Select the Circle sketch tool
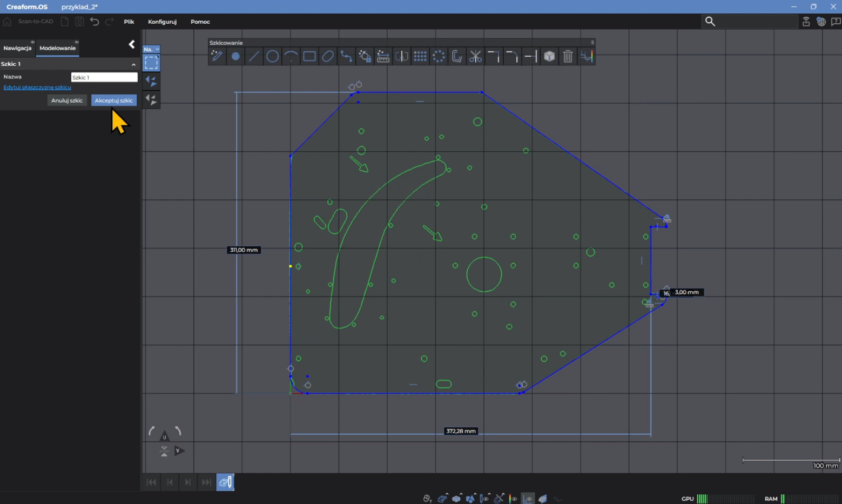 pyautogui.click(x=272, y=56)
